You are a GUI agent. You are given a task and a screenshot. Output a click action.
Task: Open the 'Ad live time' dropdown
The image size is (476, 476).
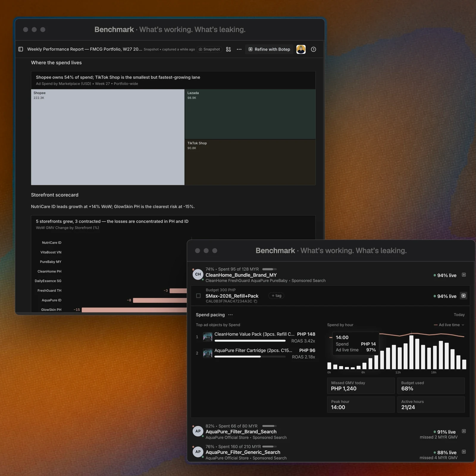point(449,325)
